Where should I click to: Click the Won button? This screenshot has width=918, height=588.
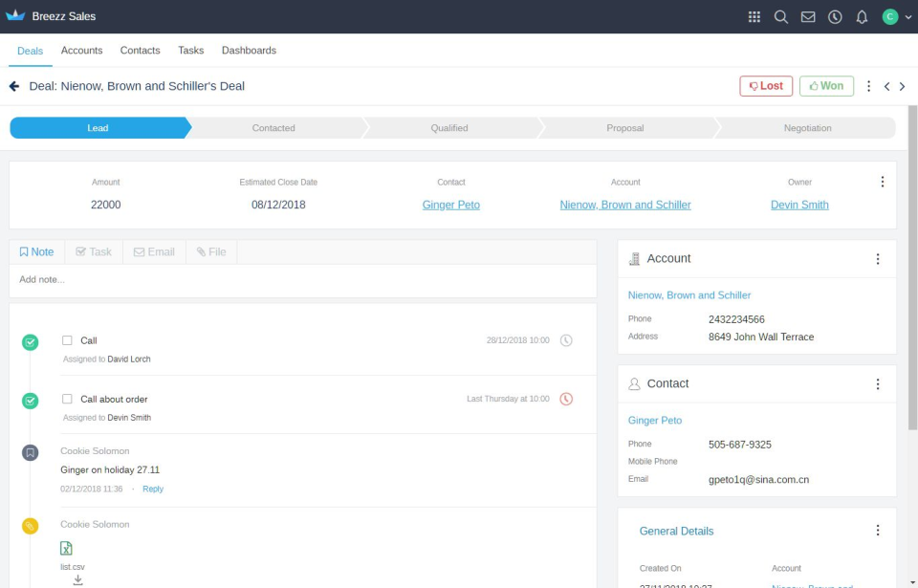[826, 85]
